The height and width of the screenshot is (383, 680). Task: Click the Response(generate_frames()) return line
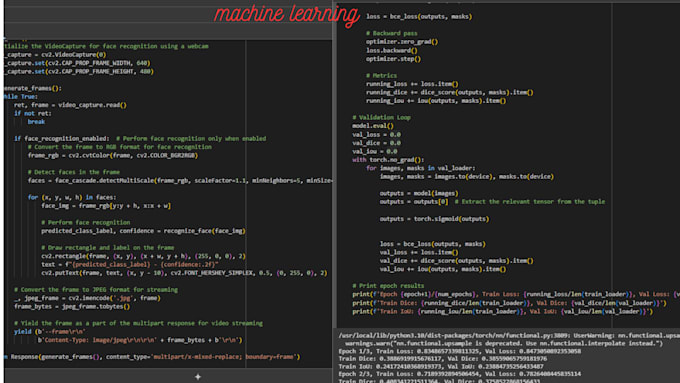point(152,357)
